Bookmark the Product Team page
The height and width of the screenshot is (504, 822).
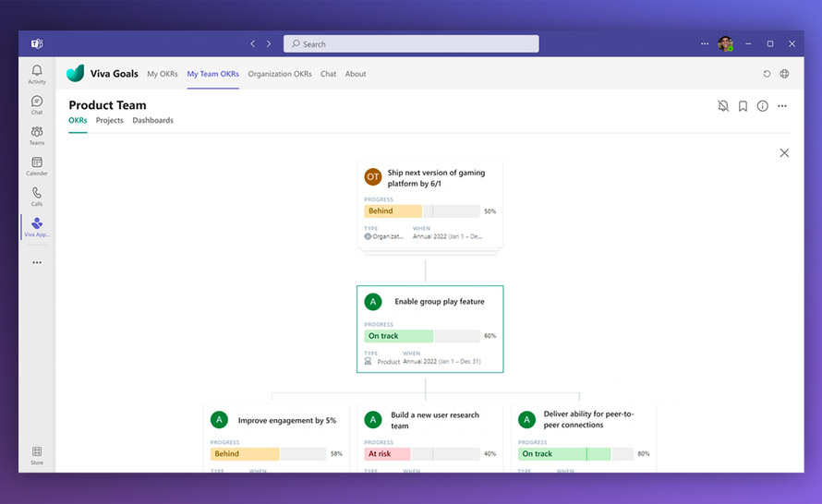(743, 106)
